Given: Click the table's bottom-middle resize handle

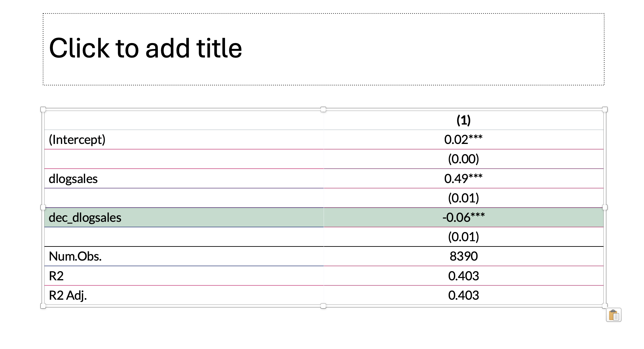Looking at the screenshot, I should [x=323, y=306].
